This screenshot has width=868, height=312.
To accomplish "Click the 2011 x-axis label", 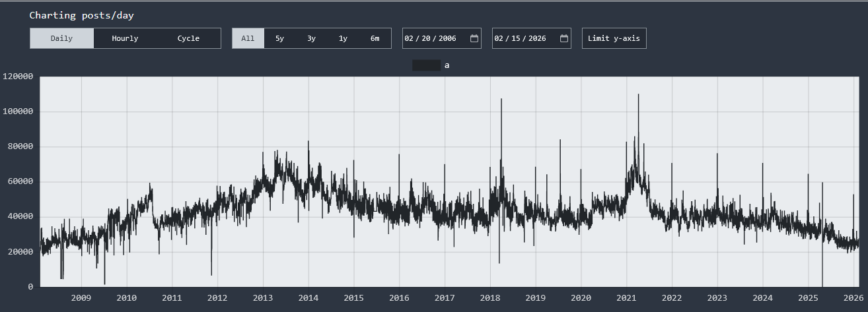I will tap(172, 297).
